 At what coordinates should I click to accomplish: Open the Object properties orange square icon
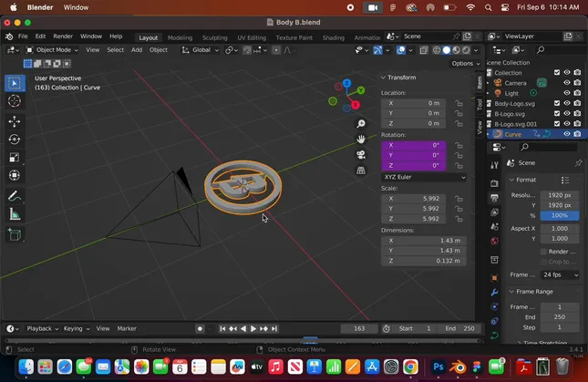tap(494, 278)
